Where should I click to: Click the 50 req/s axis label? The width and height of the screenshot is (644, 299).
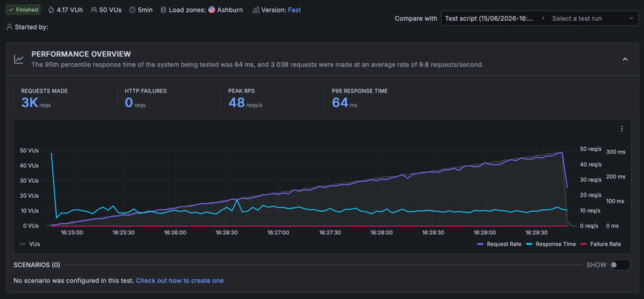coord(591,149)
